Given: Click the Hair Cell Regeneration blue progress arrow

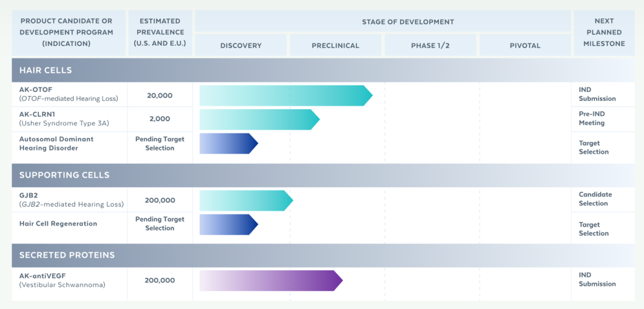Looking at the screenshot, I should click(x=229, y=224).
